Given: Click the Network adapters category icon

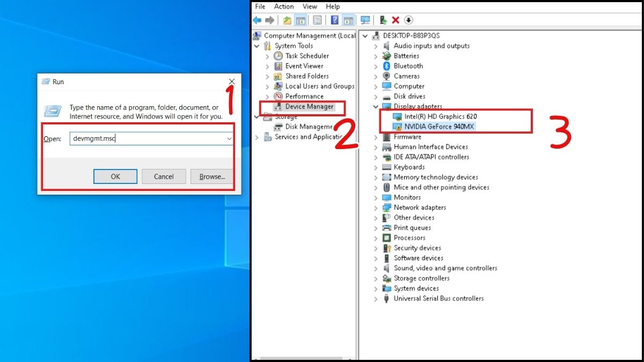Looking at the screenshot, I should pyautogui.click(x=386, y=208).
